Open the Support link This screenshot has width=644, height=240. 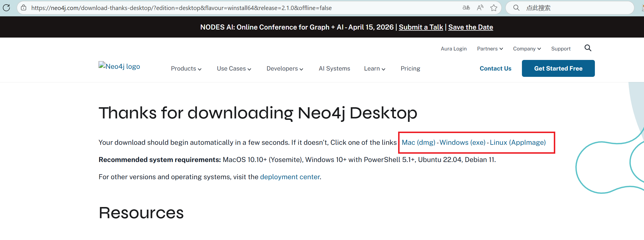click(x=561, y=49)
